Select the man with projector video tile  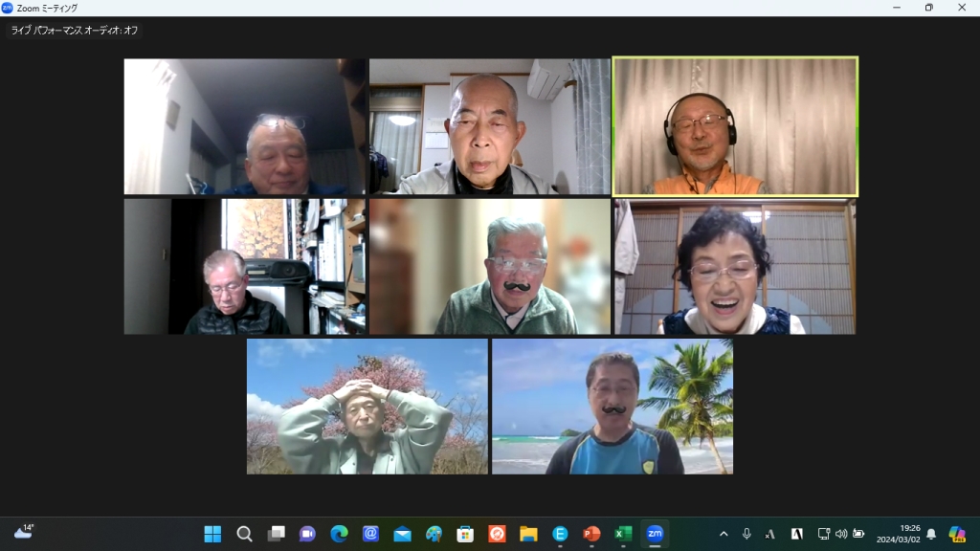tap(245, 267)
